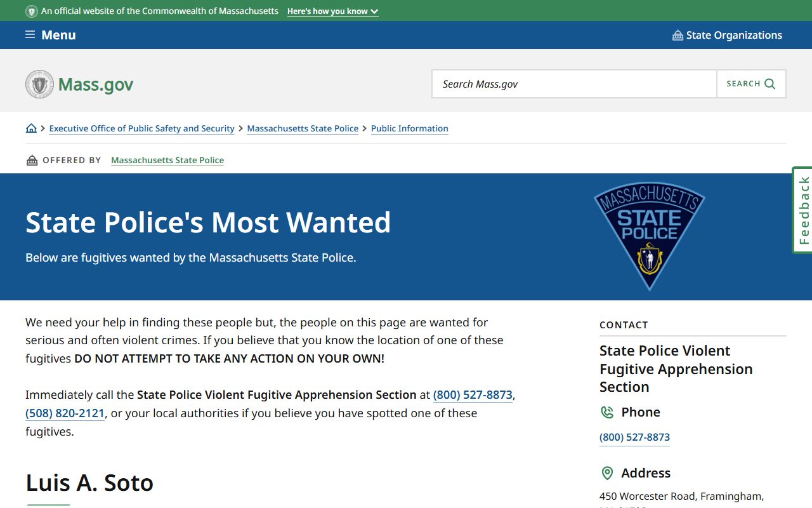Open State Organizations menu
The height and width of the screenshot is (508, 812).
(x=727, y=35)
